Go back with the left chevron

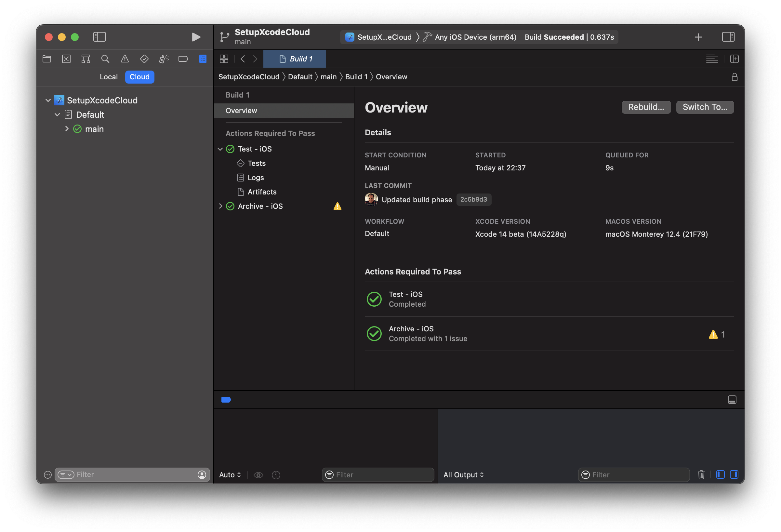click(x=243, y=59)
